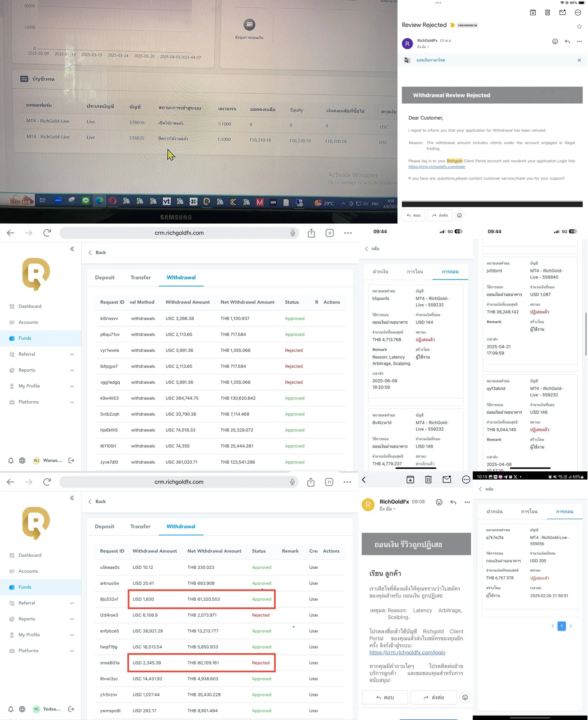Collapse the sidebar in the Wanas CRM window
Viewport: 588px width, 720px height.
72,249
